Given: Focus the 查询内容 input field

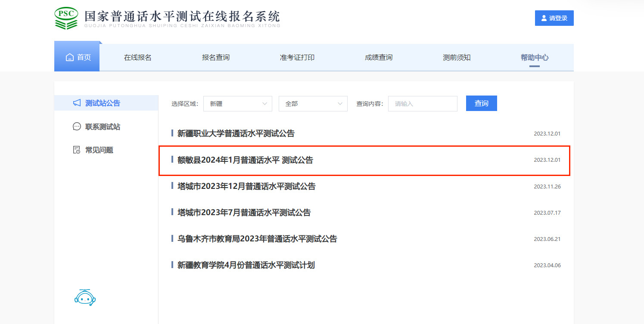Looking at the screenshot, I should [423, 104].
